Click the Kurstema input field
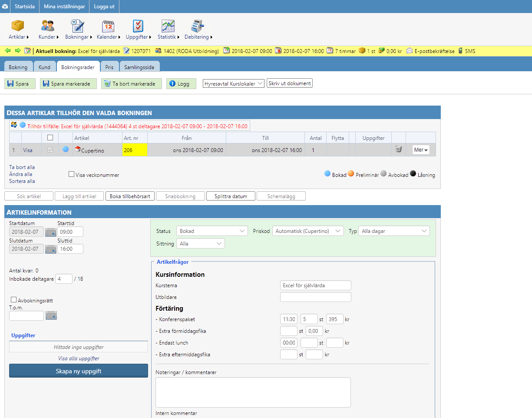Viewport: 532px width, 418px height. [x=315, y=285]
